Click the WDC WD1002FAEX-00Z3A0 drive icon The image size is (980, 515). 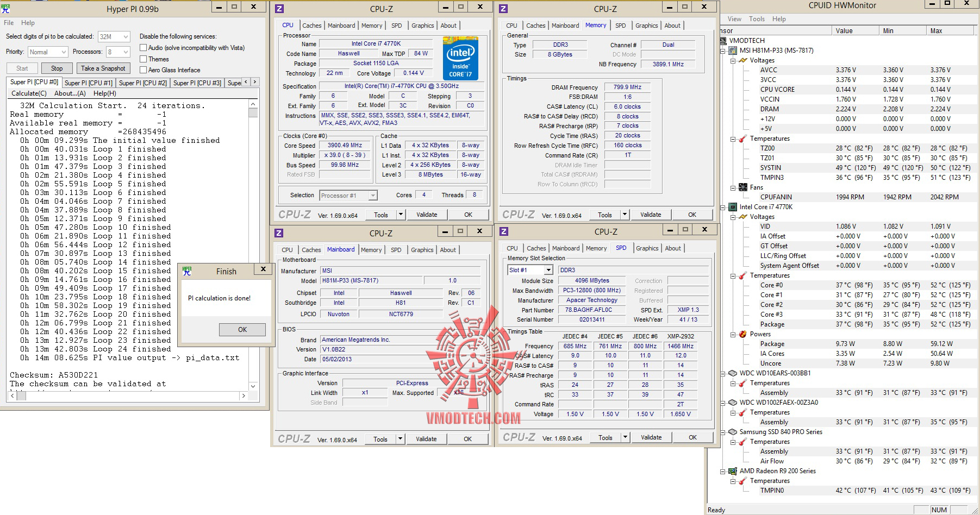pos(733,403)
